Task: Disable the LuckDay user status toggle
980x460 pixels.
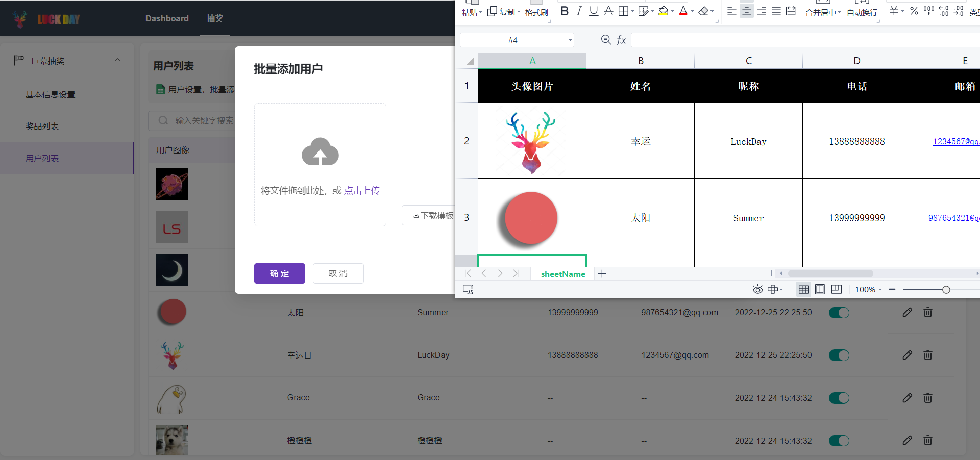Action: click(x=839, y=355)
